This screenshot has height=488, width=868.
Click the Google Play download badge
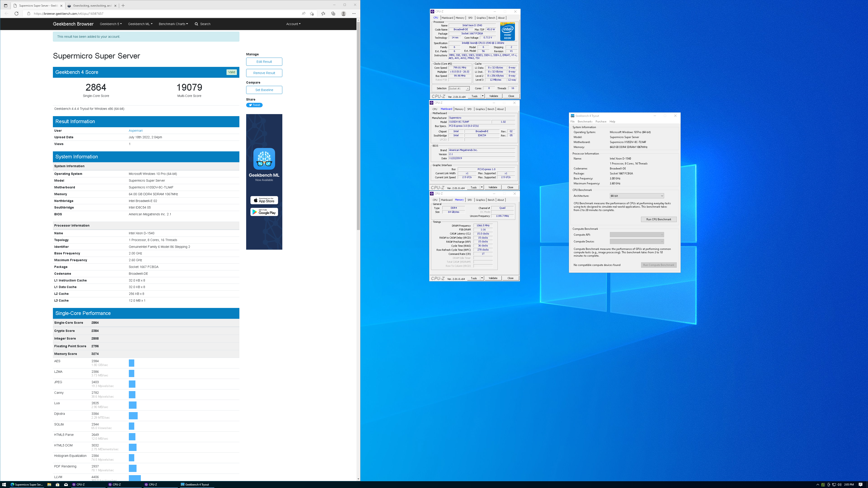point(264,212)
